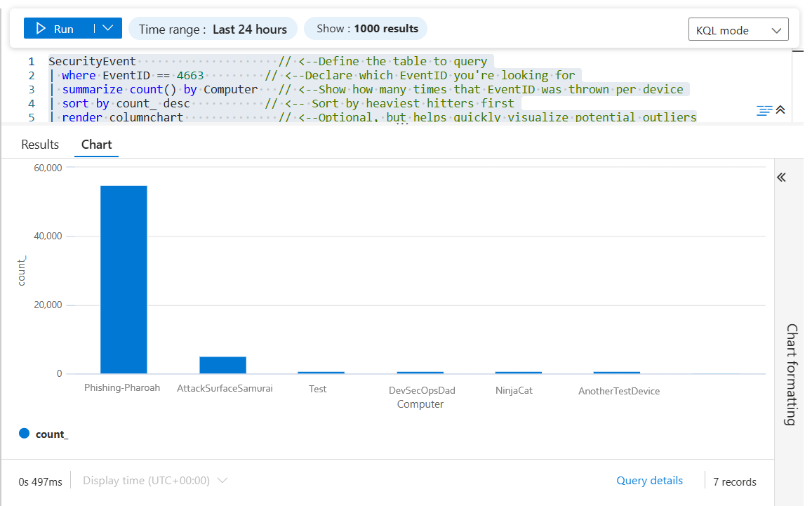Open the Display time UTC dropdown
This screenshot has height=506, width=812.
(155, 481)
